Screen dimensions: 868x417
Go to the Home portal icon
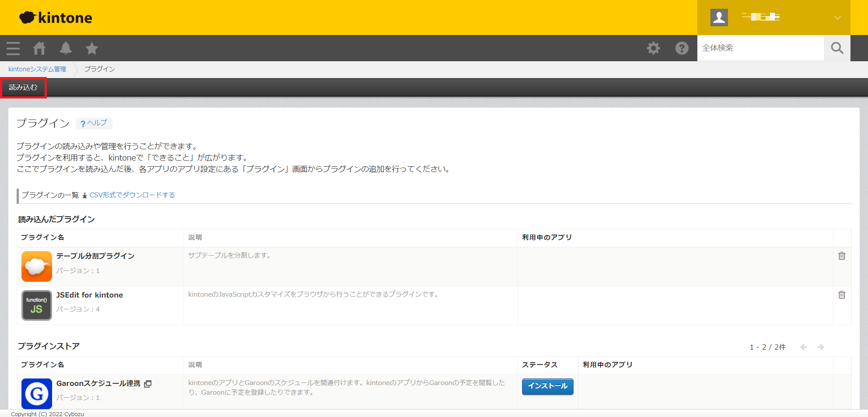point(39,48)
